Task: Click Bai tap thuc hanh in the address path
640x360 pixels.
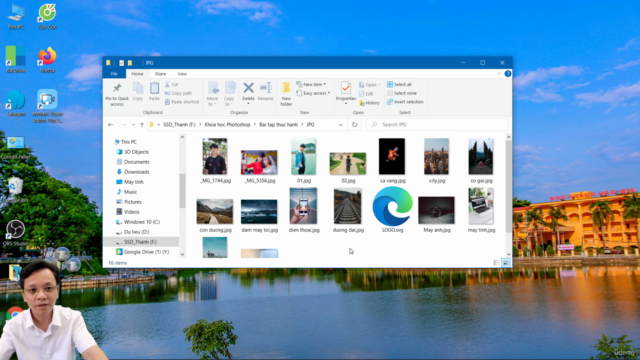Action: (278, 124)
